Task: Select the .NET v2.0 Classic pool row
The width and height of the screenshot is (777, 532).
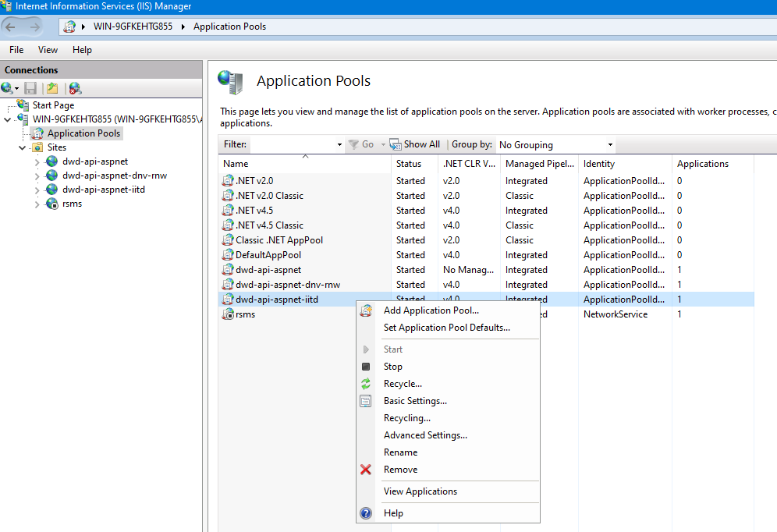Action: 486,196
